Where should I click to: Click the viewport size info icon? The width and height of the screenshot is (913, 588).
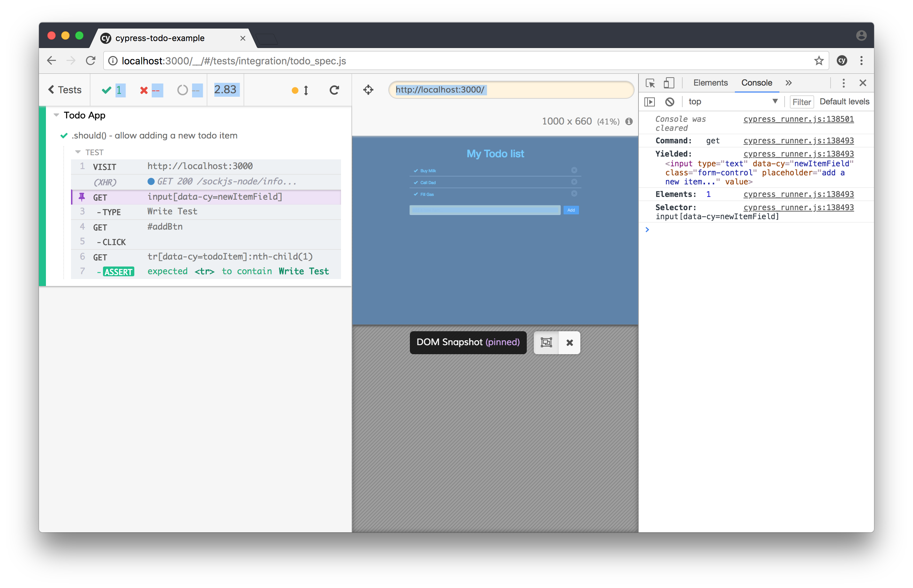pos(629,121)
